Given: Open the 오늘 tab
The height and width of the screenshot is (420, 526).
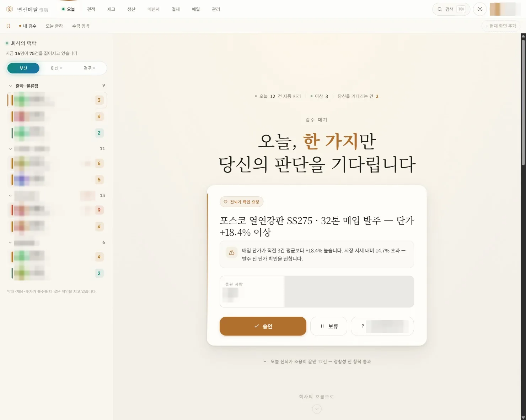Looking at the screenshot, I should point(69,9).
